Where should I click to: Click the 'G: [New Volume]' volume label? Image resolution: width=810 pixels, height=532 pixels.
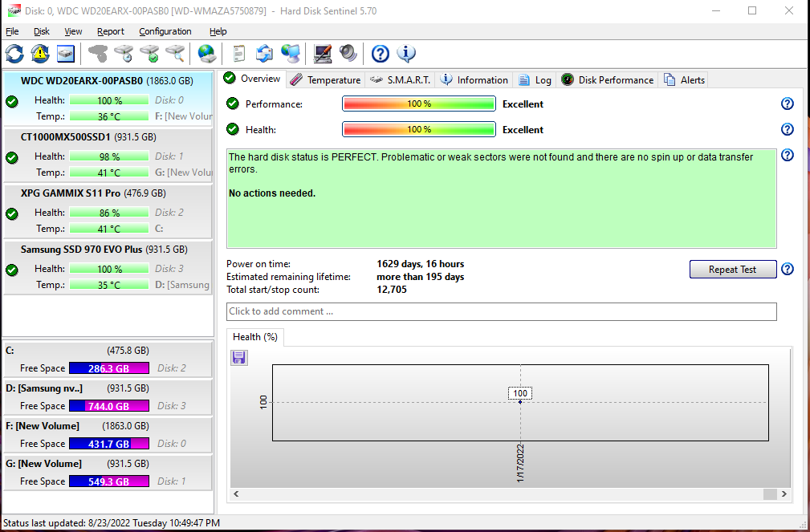(44, 464)
